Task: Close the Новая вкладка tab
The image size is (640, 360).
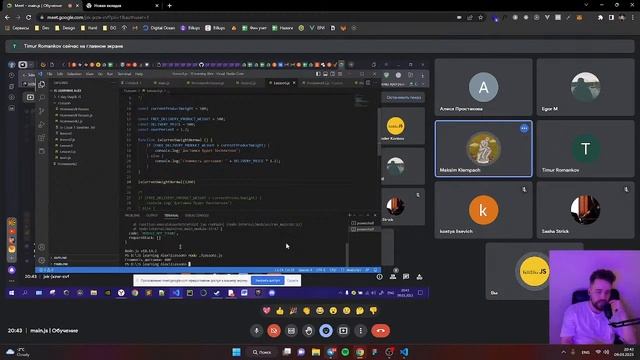Action: [x=157, y=6]
